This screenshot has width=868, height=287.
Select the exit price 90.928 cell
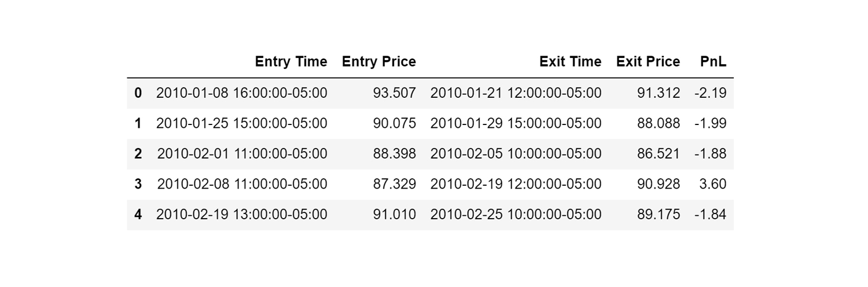659,185
